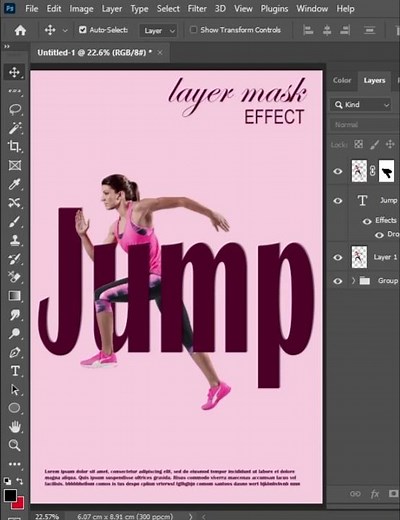
Task: Expand the collapsed toolbox double-arrow
Action: coord(7,46)
